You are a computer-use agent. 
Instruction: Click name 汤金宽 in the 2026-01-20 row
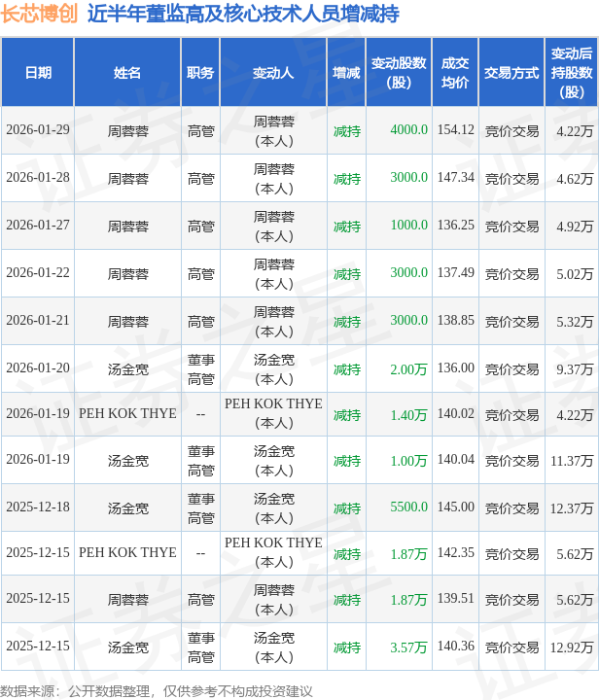click(127, 369)
